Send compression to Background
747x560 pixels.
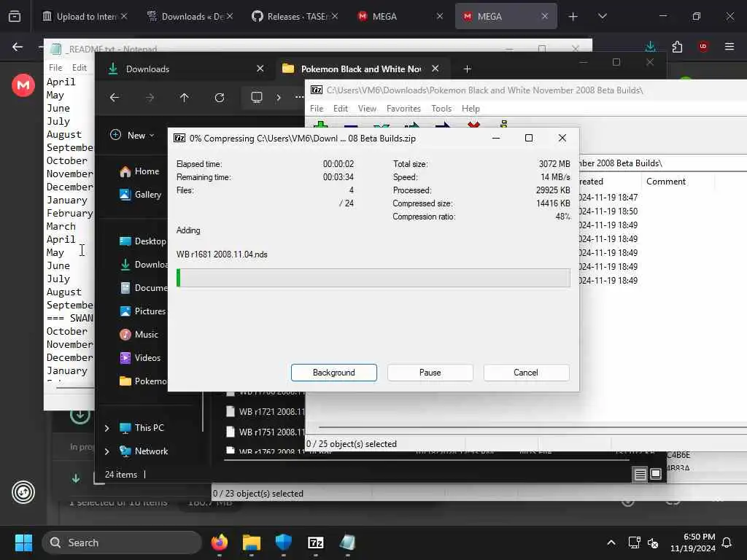point(333,373)
